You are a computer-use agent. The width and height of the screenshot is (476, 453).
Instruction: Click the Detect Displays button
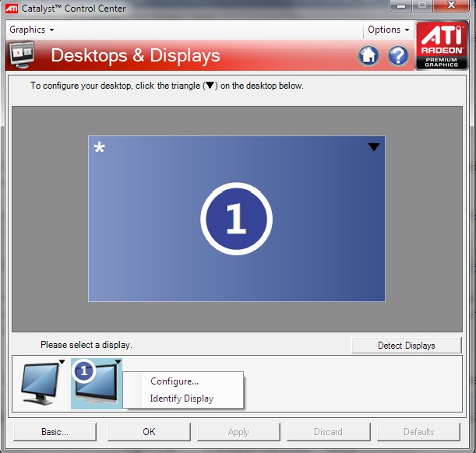(x=407, y=346)
